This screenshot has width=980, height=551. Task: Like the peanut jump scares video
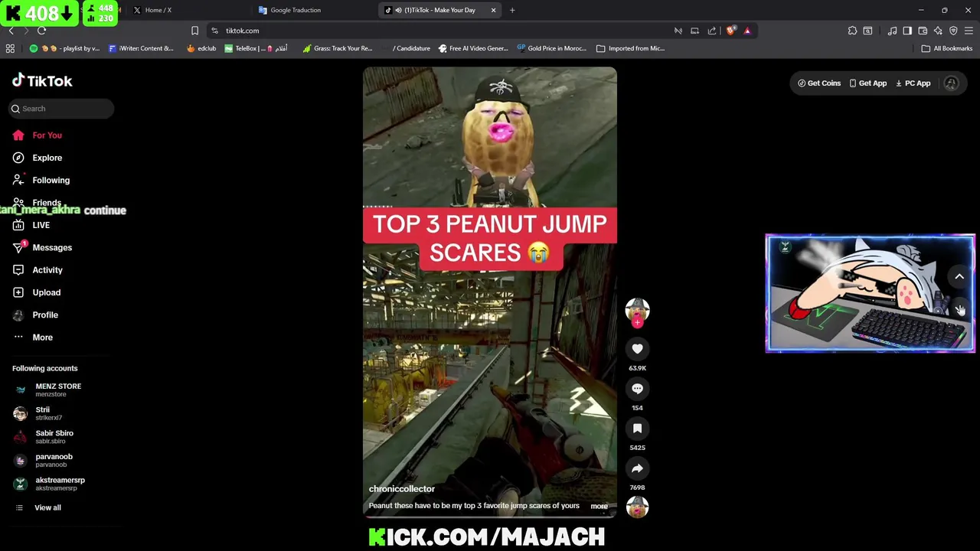click(x=637, y=349)
